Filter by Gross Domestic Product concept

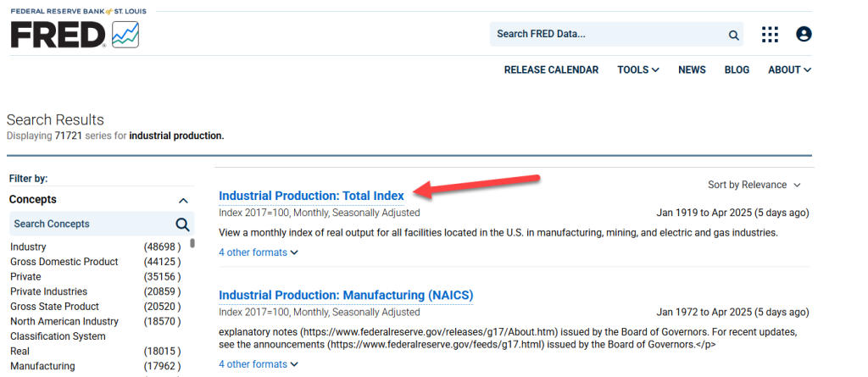[x=64, y=261]
